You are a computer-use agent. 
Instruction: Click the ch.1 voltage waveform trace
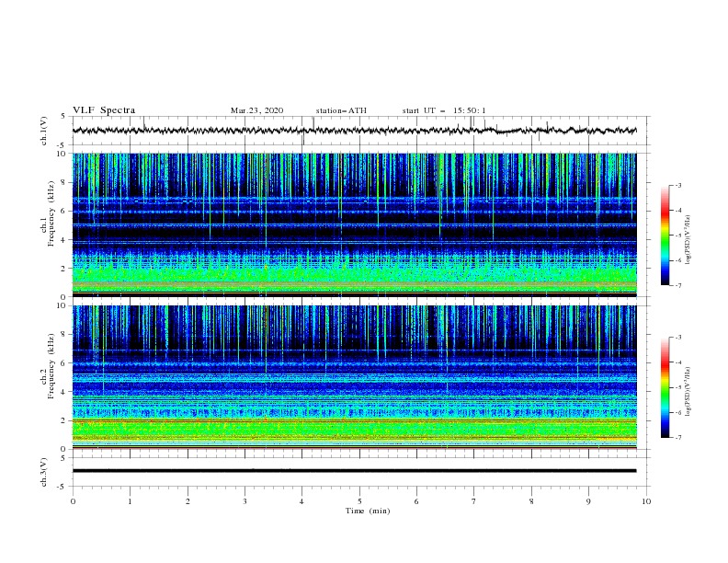pos(354,131)
